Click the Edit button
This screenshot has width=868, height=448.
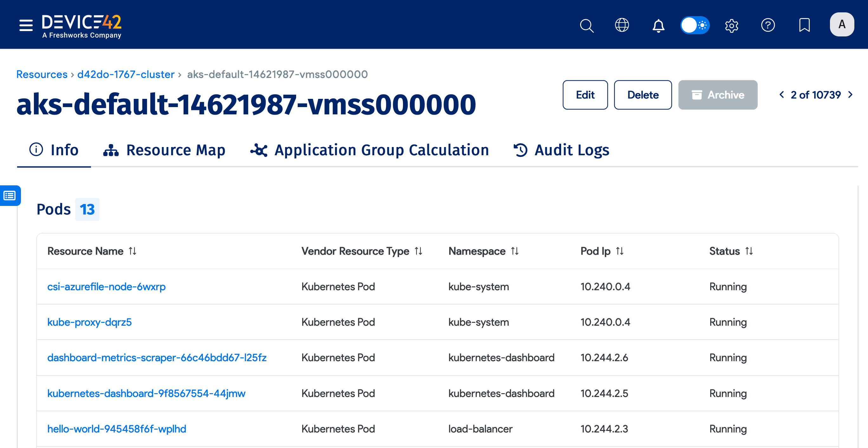585,95
